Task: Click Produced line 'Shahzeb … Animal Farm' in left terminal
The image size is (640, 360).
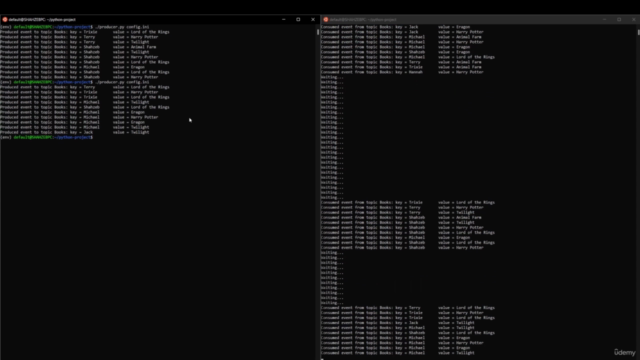Action: click(78, 47)
